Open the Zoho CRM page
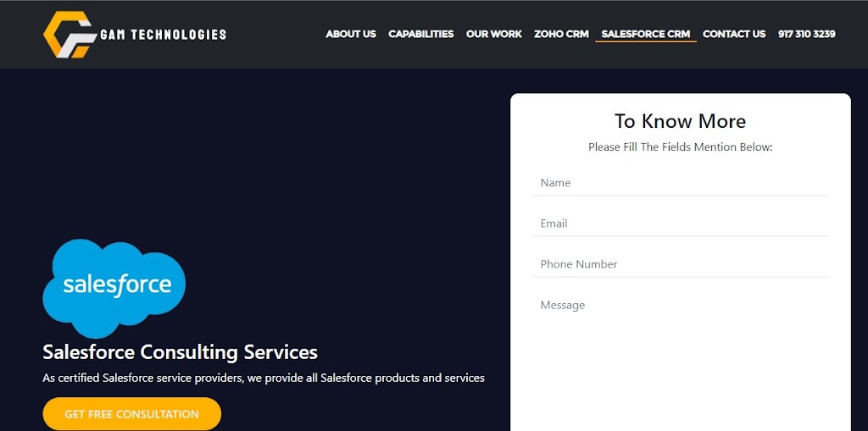This screenshot has height=431, width=868. 561,35
